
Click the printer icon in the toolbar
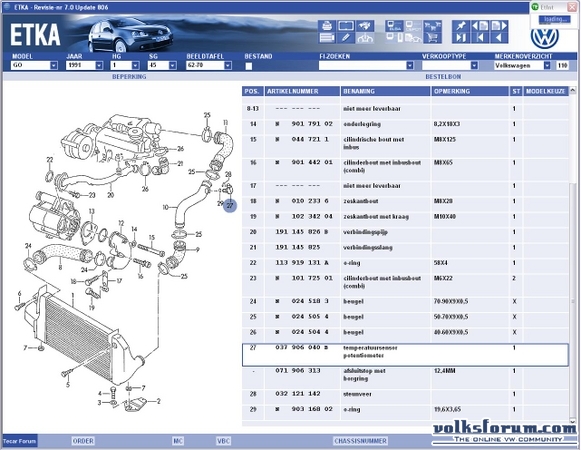tap(327, 26)
